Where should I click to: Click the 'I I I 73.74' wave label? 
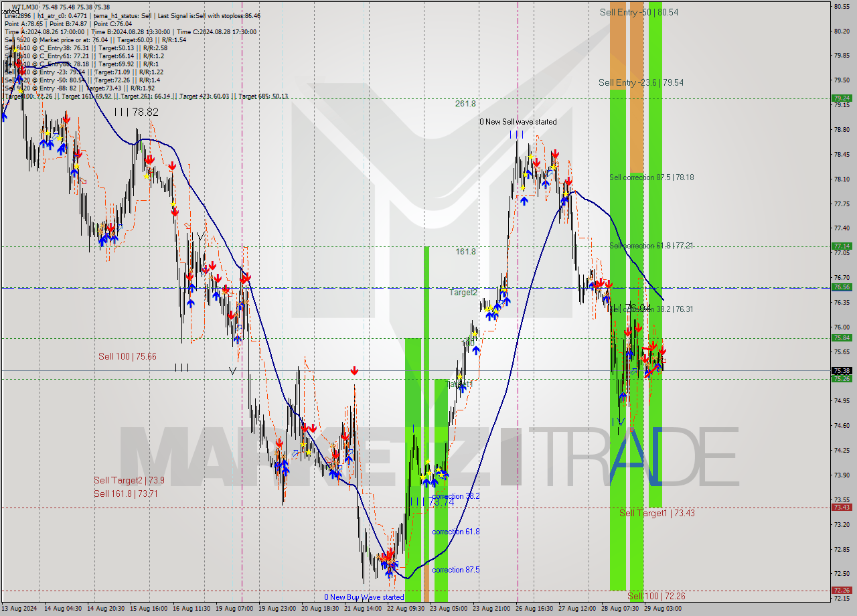(432, 502)
